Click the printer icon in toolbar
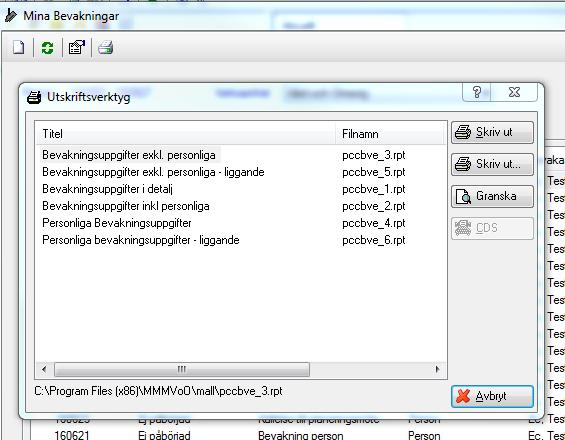This screenshot has height=440, width=565. pyautogui.click(x=106, y=48)
